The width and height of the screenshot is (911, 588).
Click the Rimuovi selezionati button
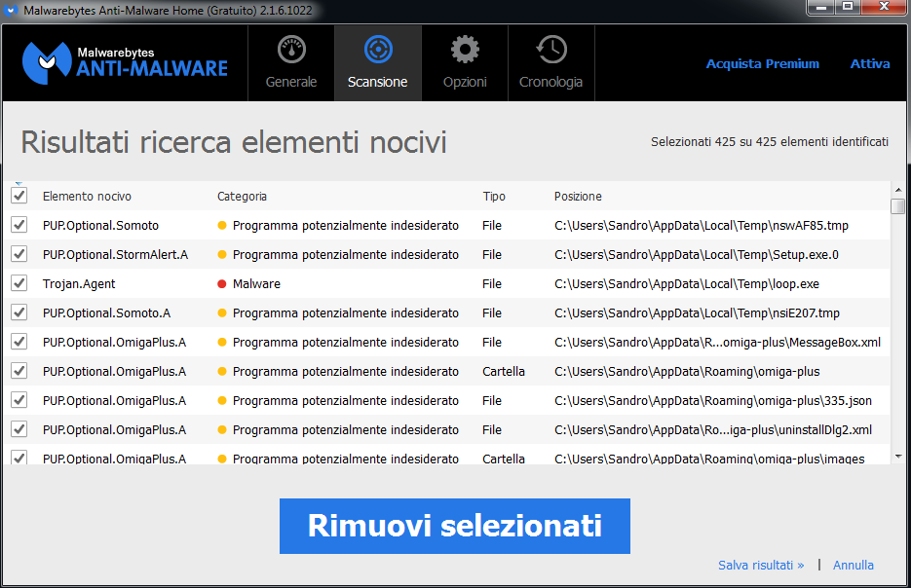[x=454, y=526]
